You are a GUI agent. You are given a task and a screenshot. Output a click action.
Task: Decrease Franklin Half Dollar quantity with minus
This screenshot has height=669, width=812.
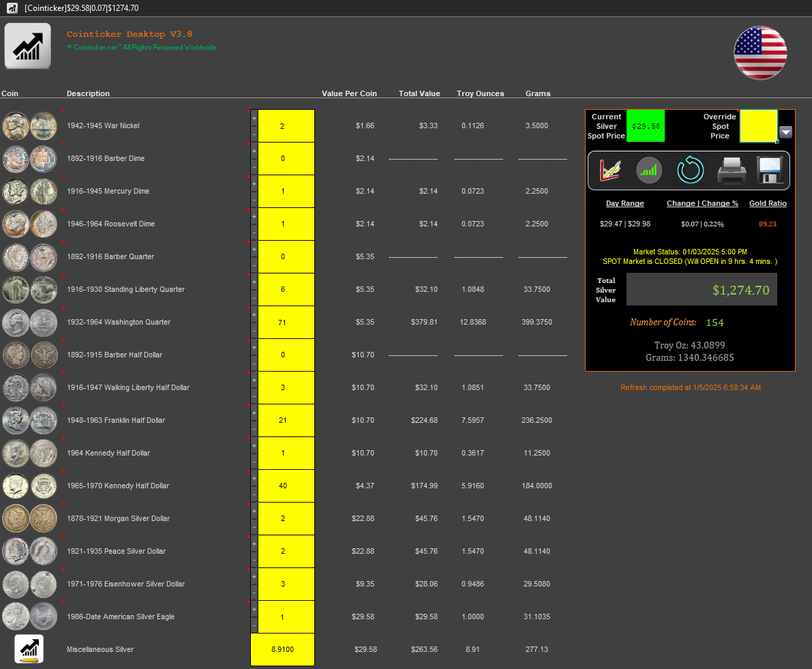point(254,429)
